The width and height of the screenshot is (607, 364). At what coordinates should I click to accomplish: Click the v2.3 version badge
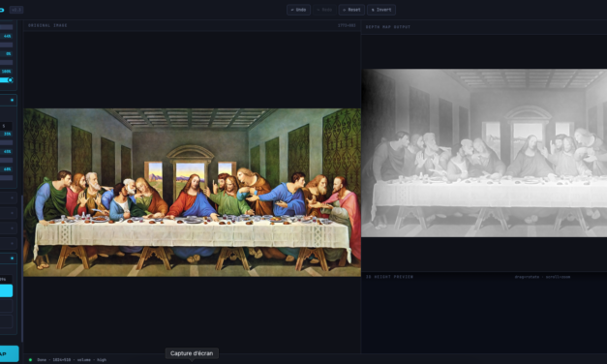point(15,10)
